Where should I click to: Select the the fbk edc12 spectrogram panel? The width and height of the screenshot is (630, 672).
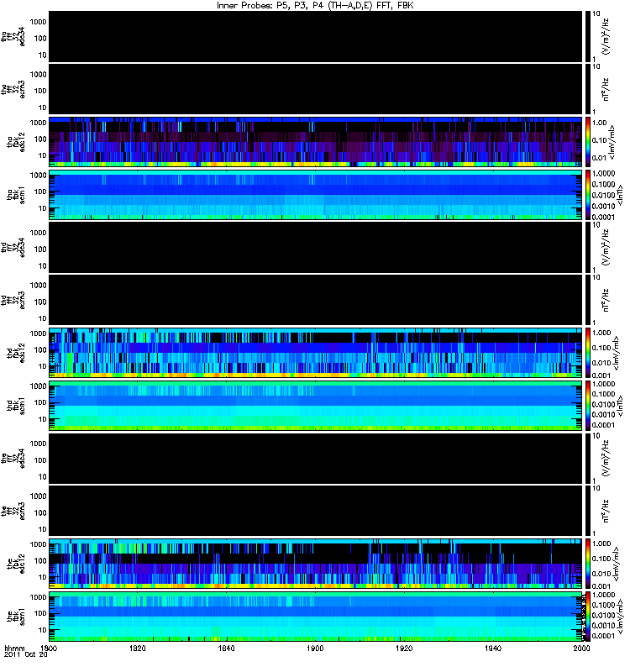pyautogui.click(x=315, y=564)
